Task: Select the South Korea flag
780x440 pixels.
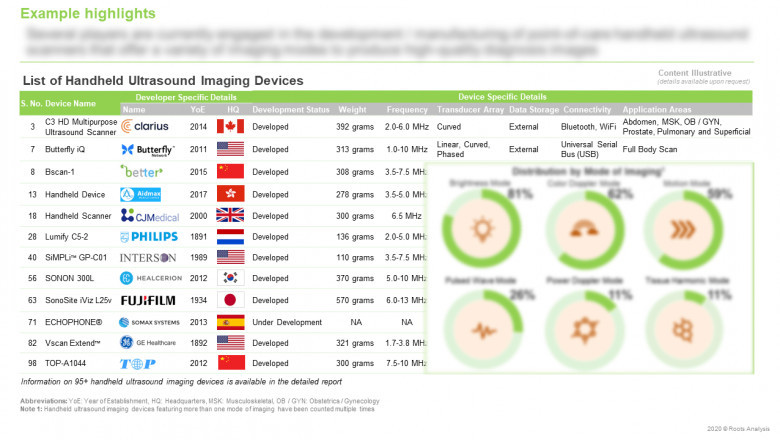Action: 230,278
